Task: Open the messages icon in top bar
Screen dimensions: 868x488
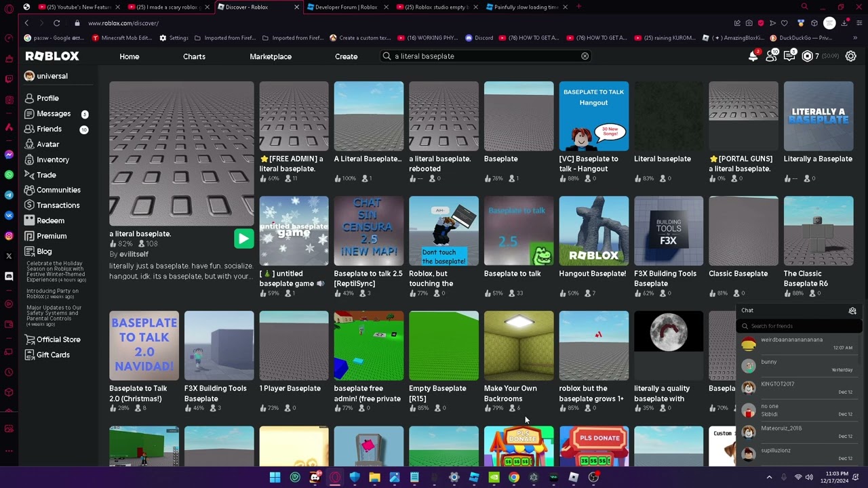Action: 789,56
